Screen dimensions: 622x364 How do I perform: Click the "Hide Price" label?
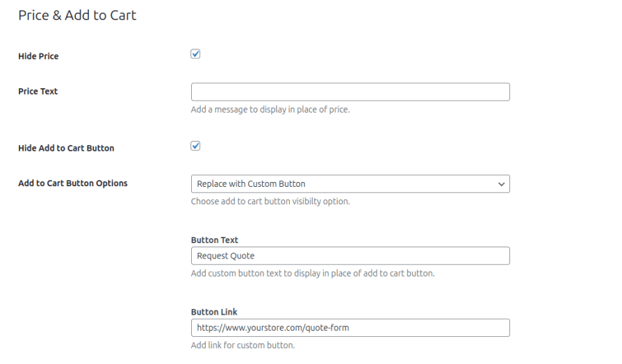tap(38, 56)
